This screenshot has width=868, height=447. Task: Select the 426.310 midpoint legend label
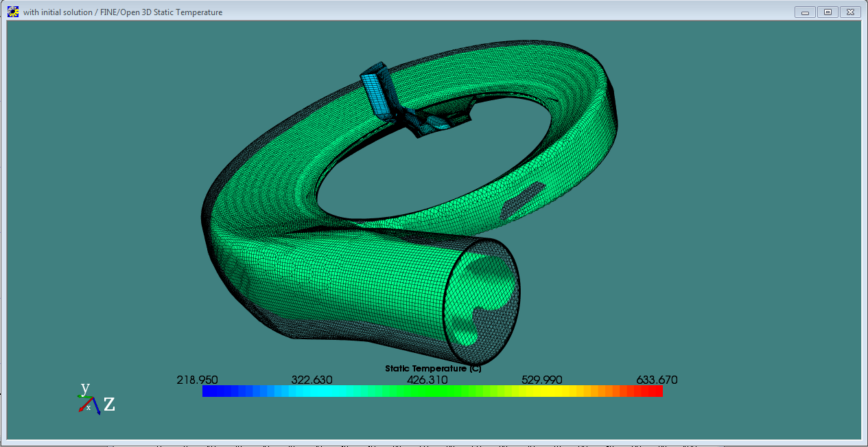[427, 380]
